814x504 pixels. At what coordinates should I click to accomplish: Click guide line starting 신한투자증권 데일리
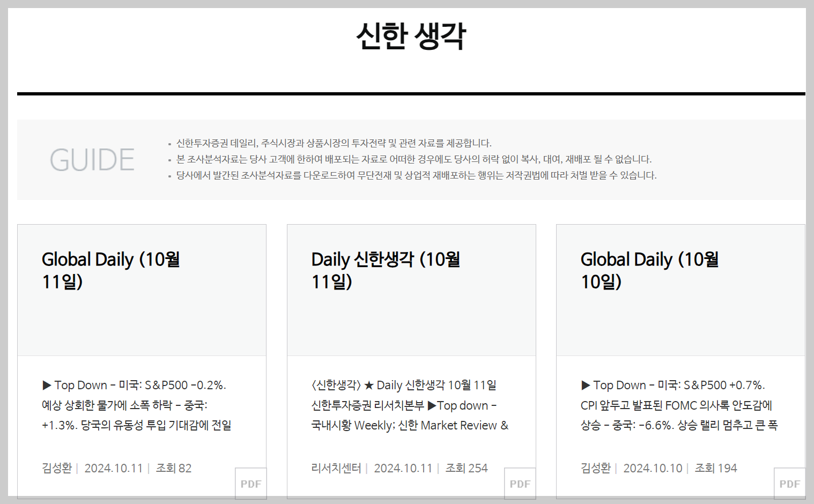334,143
